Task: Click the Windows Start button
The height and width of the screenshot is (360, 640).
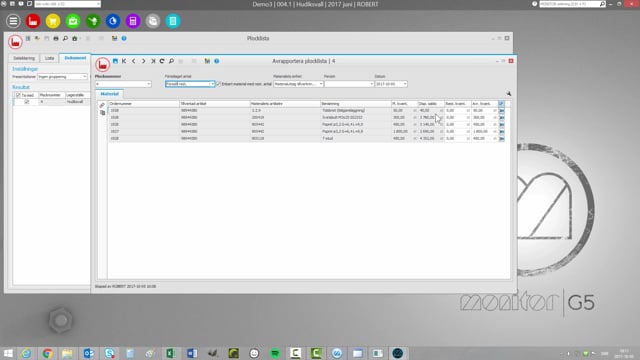Action: (8, 353)
